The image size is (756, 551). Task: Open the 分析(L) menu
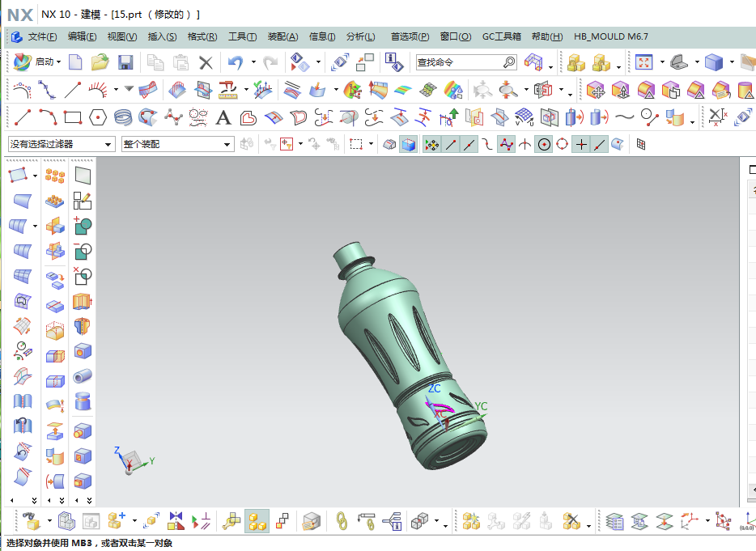coord(360,36)
